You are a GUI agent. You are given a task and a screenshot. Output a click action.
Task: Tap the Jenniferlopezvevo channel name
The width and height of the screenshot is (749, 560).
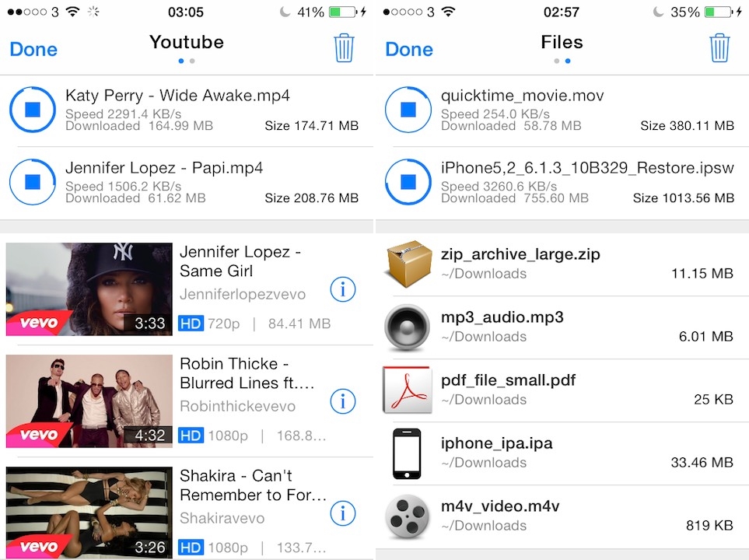[x=243, y=294]
